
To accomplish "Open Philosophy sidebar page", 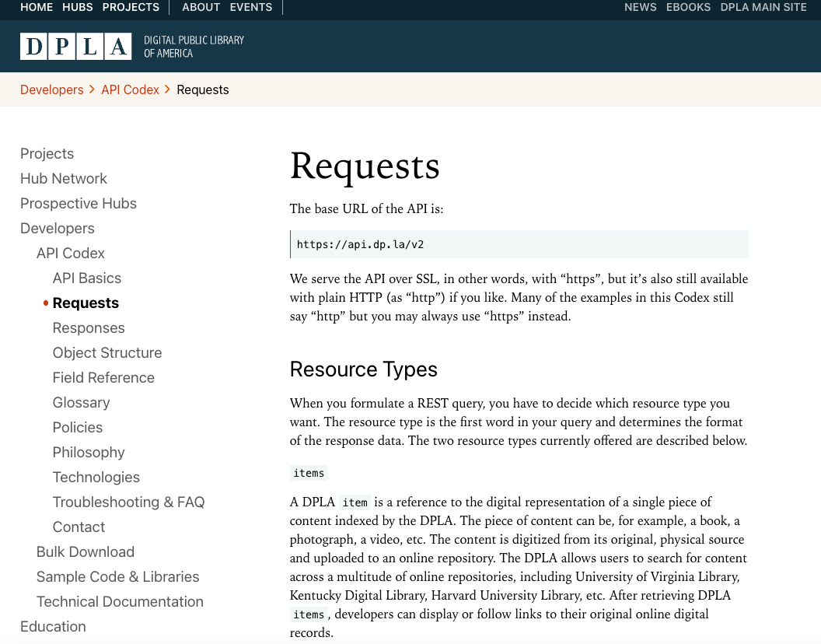I will 89,452.
